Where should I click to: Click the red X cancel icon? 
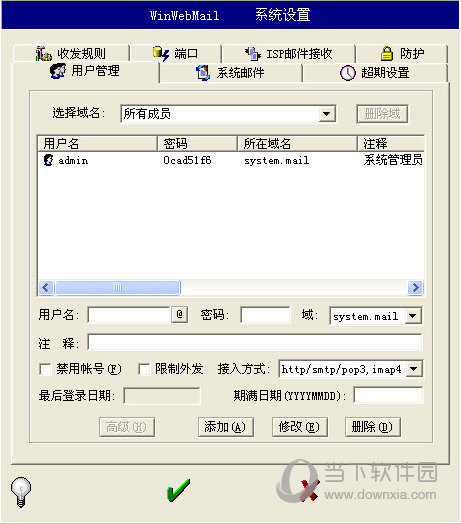click(x=310, y=490)
